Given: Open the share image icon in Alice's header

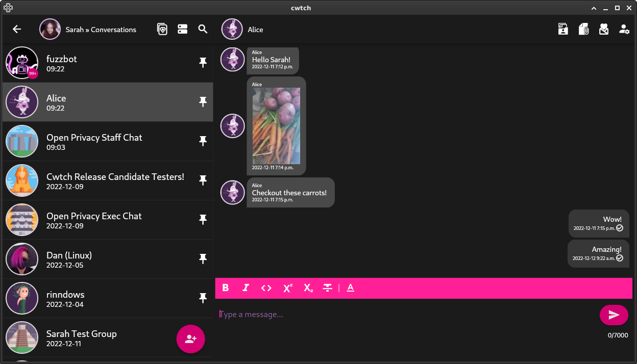Looking at the screenshot, I should pos(563,29).
